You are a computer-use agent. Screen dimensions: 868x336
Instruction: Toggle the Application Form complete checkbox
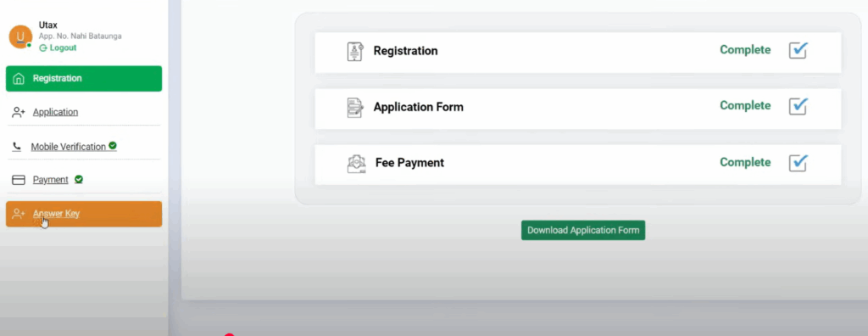(x=798, y=106)
